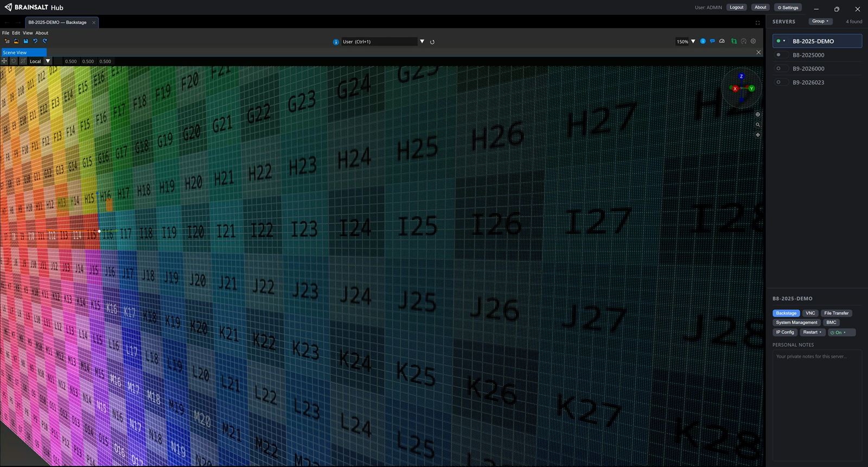Click the 150% zoom value field

pyautogui.click(x=682, y=41)
